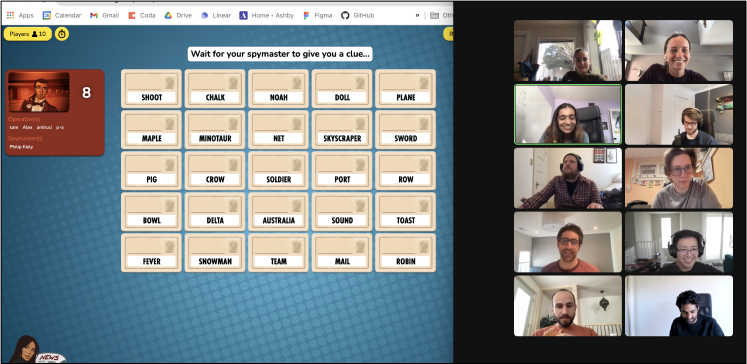Select the SOLDIER card

click(278, 171)
